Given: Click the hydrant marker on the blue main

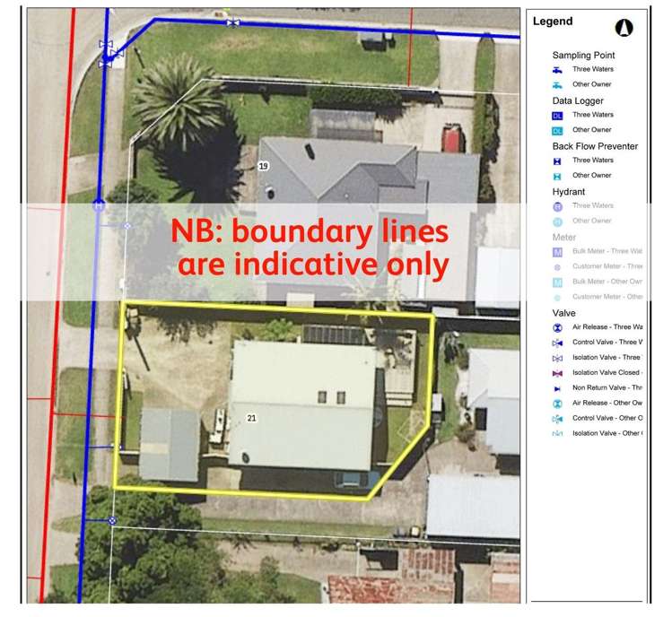Looking at the screenshot, I should click(x=99, y=206).
